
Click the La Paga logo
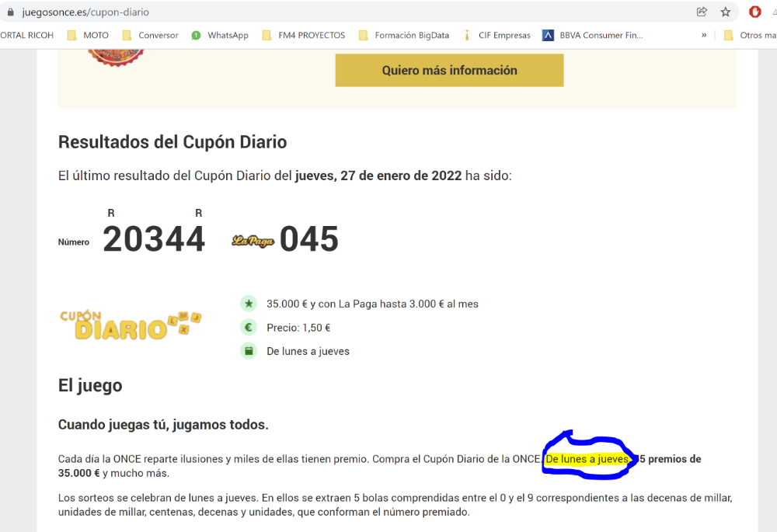tap(253, 241)
